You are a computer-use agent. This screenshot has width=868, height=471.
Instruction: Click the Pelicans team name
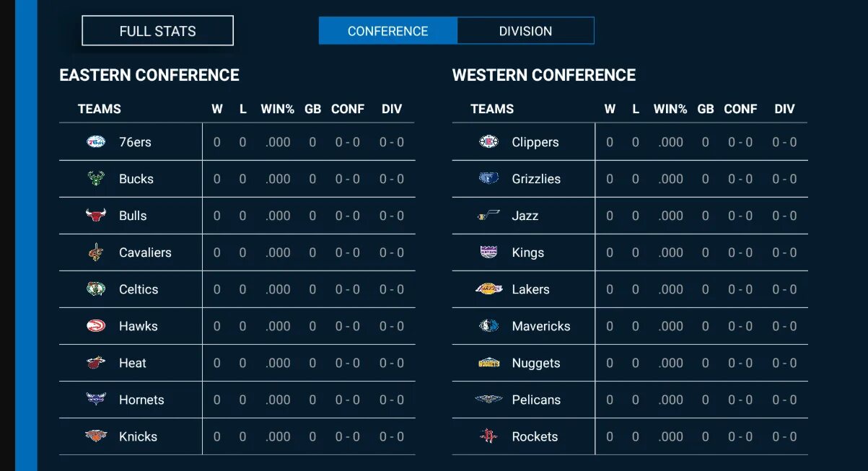point(536,400)
